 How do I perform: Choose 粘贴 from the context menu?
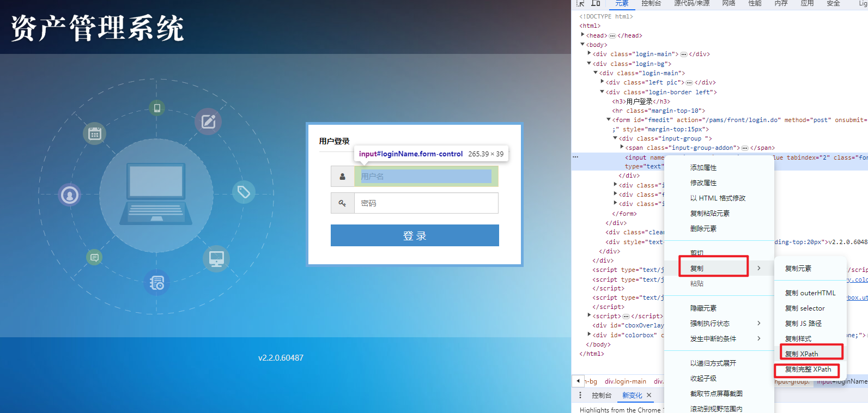pyautogui.click(x=719, y=283)
